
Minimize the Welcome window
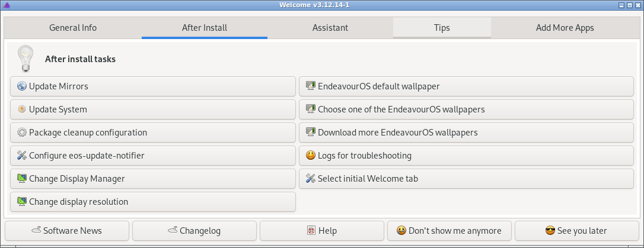click(x=621, y=5)
